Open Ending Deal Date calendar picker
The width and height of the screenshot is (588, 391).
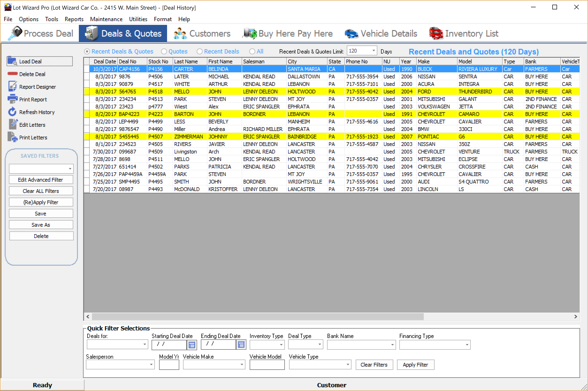click(241, 345)
